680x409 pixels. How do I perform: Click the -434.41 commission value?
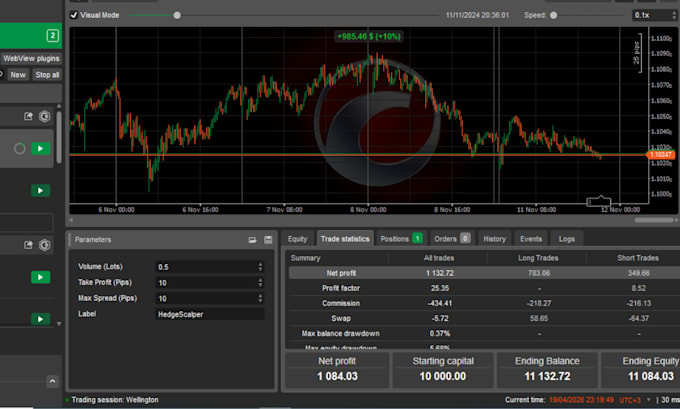439,303
